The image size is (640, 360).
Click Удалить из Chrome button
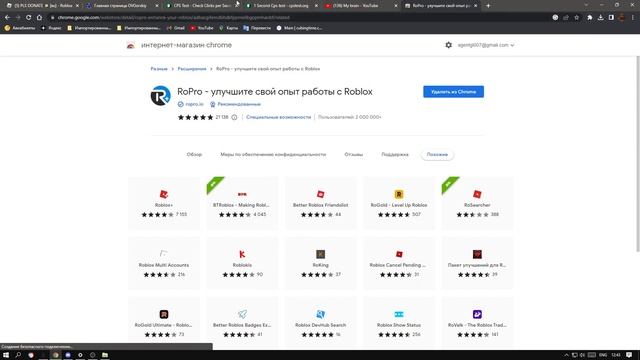453,92
